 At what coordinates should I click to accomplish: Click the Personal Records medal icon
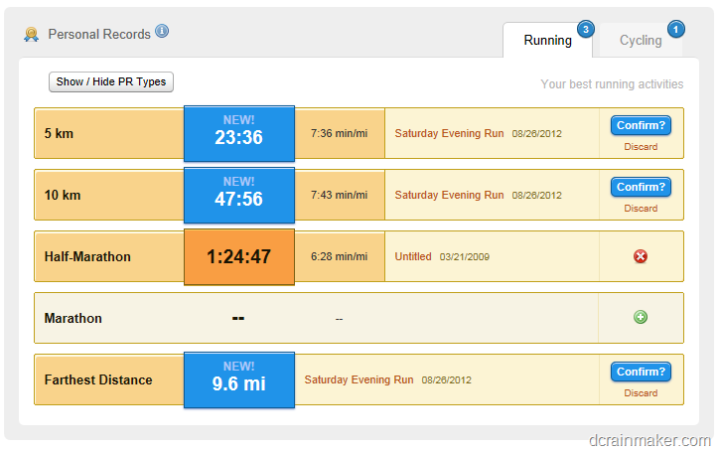32,34
